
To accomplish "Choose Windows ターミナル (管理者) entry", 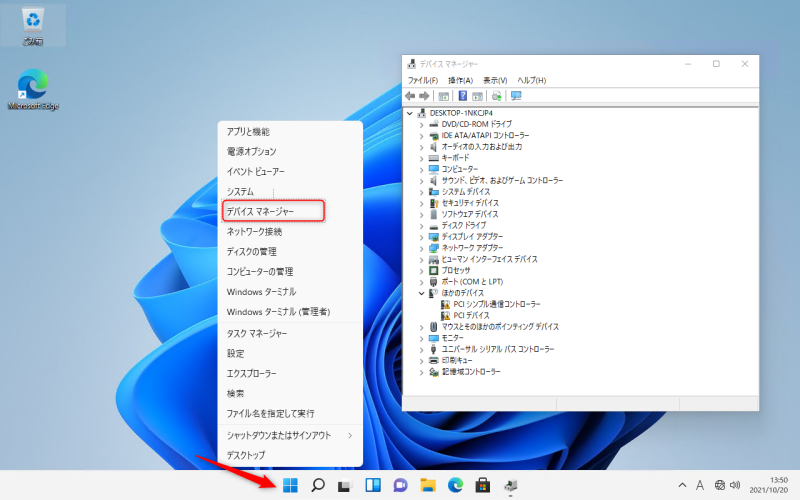I will click(290, 312).
